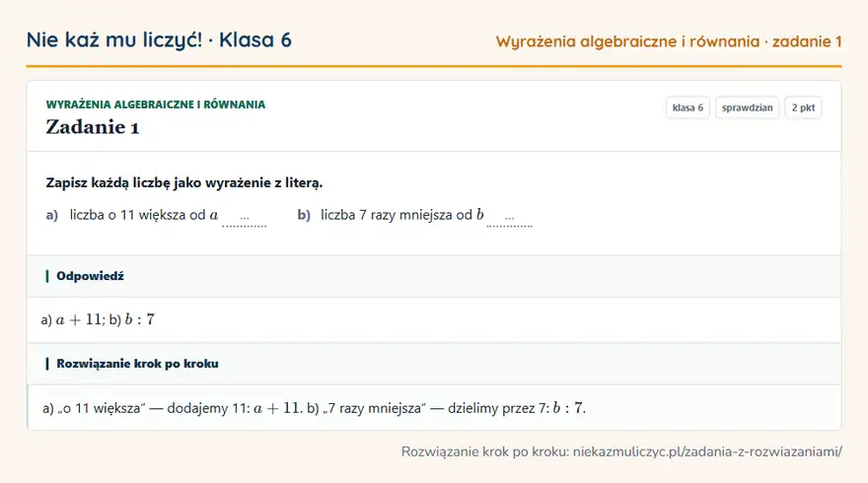This screenshot has width=868, height=483.
Task: Click the answer line 'a) a + 11; b) b : 7'
Action: [x=98, y=319]
